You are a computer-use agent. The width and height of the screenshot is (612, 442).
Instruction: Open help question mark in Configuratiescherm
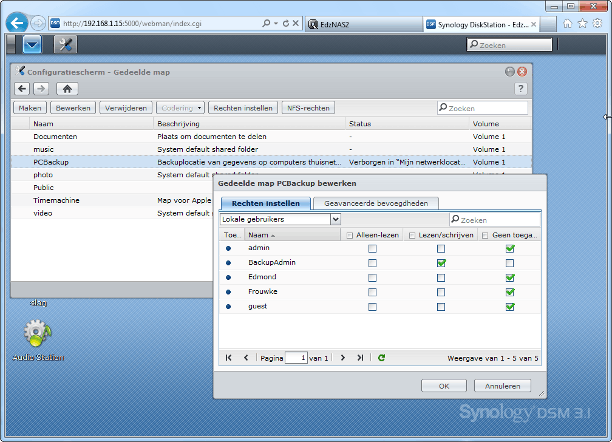tap(520, 89)
